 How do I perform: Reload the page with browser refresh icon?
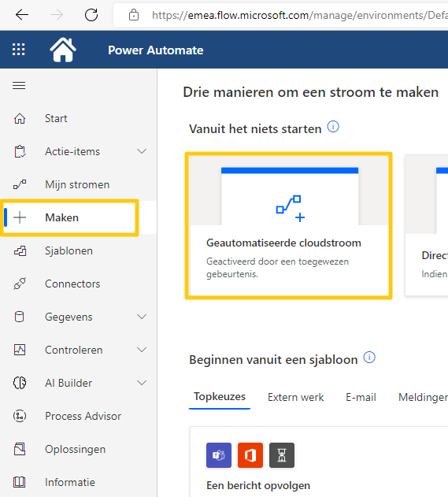pos(91,15)
